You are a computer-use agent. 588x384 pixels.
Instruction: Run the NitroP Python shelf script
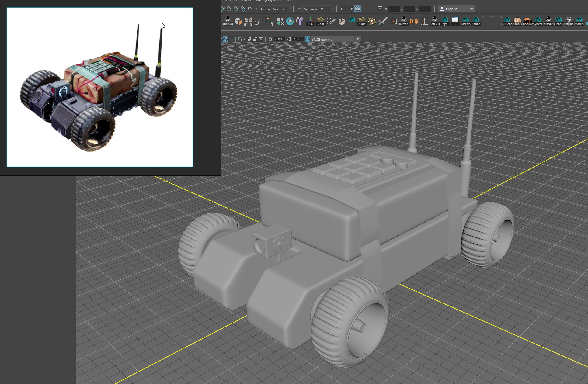[548, 21]
